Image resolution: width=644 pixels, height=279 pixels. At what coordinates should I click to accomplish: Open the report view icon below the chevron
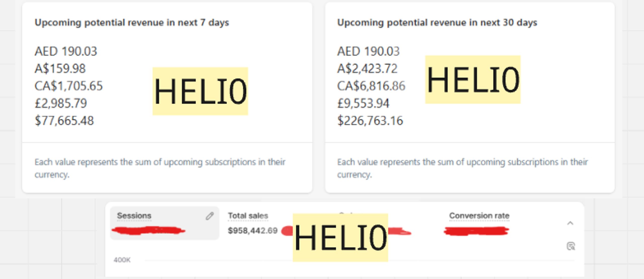[571, 246]
